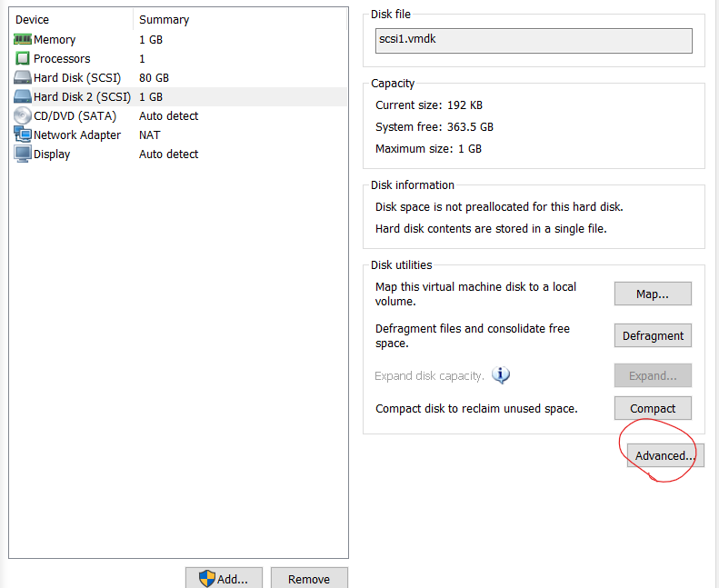Select the Memory row label
Screen dimensions: 719x588
pyautogui.click(x=55, y=39)
